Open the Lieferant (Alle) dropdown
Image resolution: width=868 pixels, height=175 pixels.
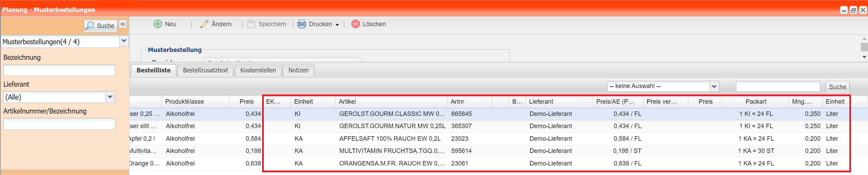click(110, 97)
